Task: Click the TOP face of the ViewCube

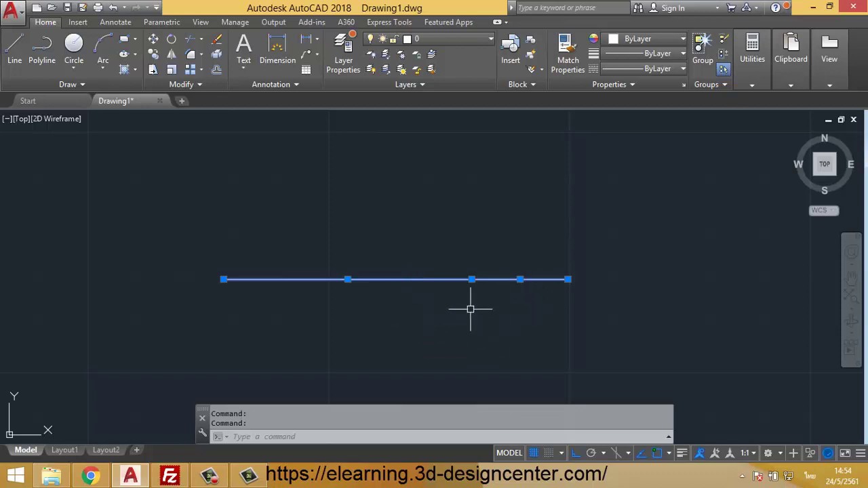Action: [x=825, y=164]
